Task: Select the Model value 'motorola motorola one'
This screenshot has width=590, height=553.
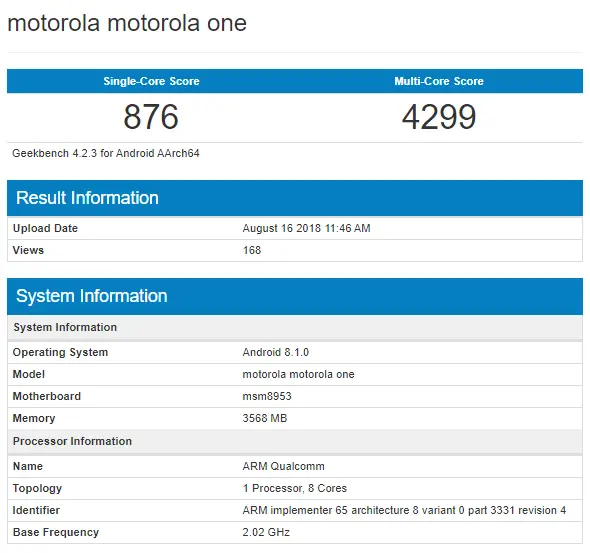Action: tap(298, 374)
